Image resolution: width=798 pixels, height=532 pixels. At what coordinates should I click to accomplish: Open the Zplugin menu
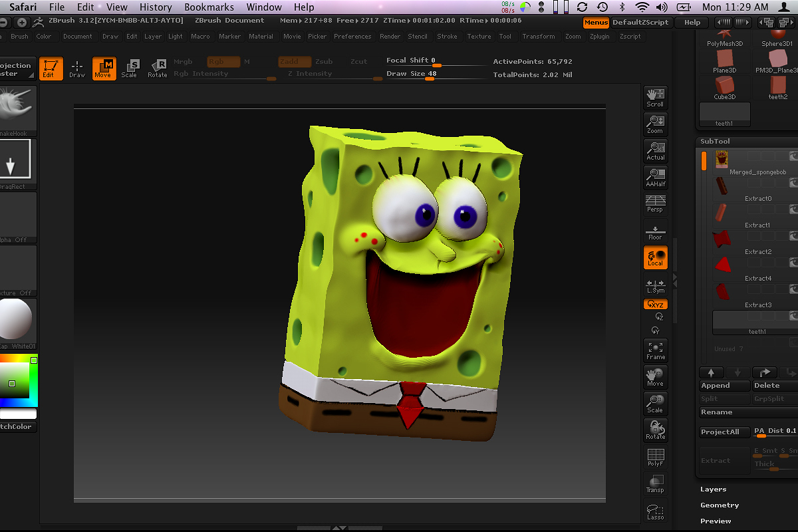point(599,37)
